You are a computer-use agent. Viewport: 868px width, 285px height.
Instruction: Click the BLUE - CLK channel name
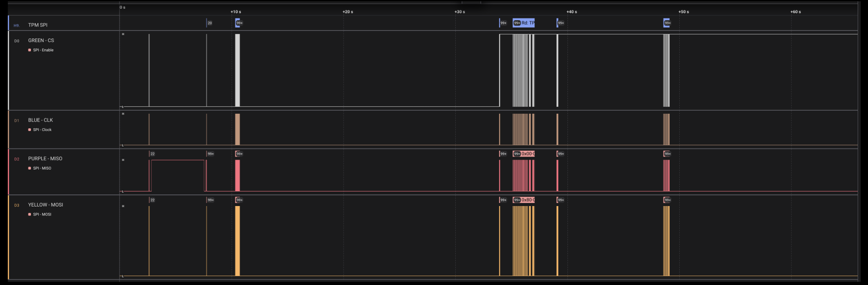click(40, 120)
